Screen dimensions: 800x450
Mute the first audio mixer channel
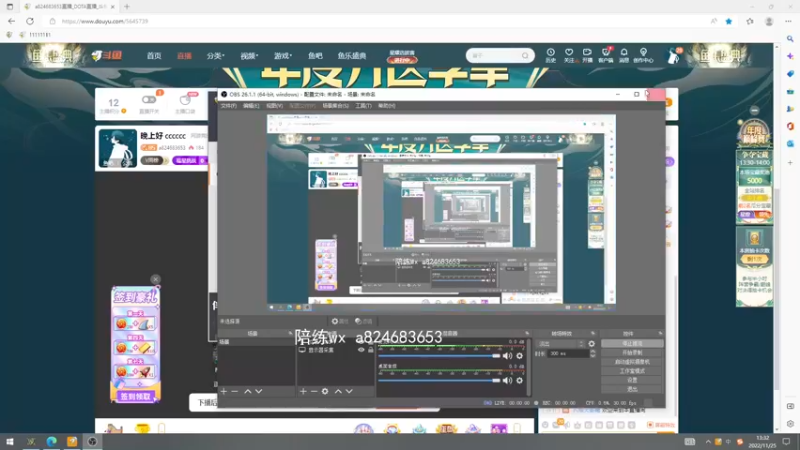tap(507, 356)
